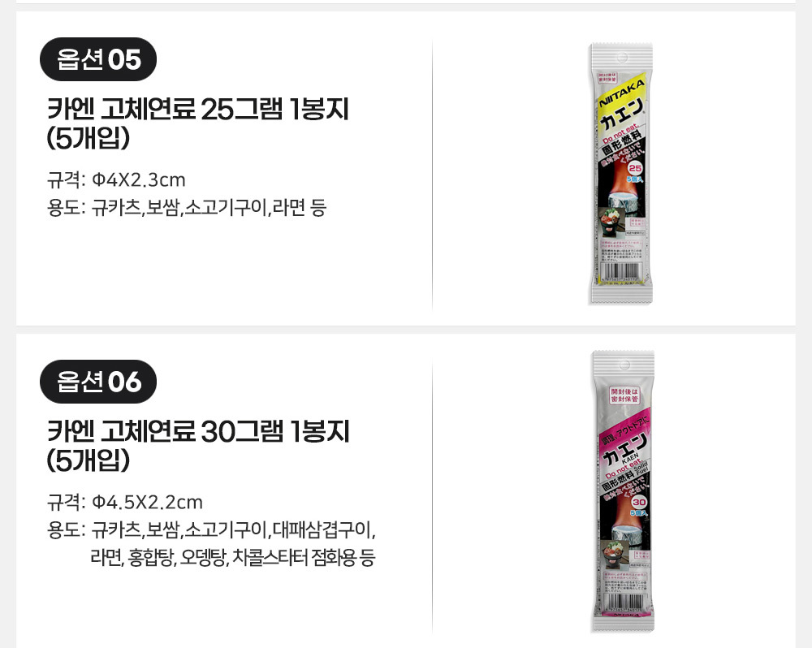812x648 pixels.
Task: Click the barcode on the 30g package
Action: click(x=625, y=603)
